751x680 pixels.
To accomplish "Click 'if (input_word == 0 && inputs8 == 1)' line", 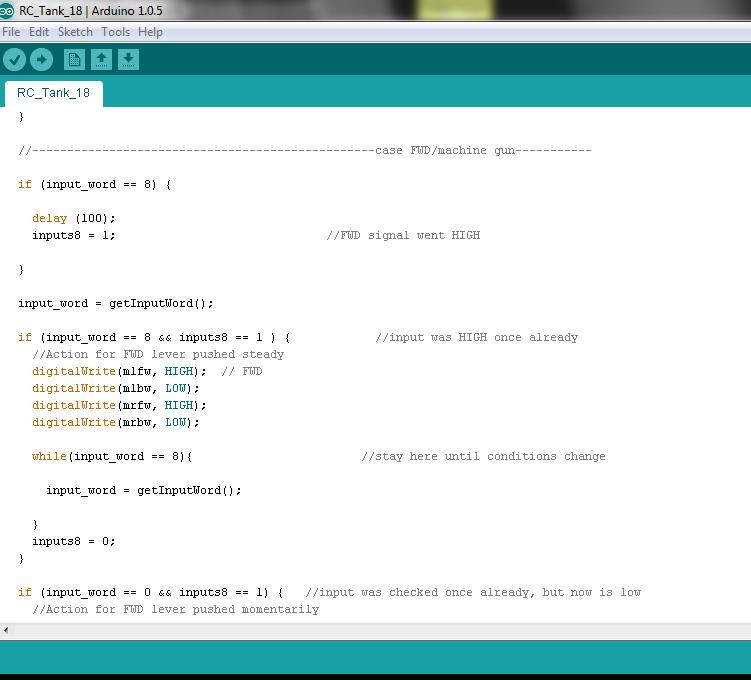I will coord(150,592).
